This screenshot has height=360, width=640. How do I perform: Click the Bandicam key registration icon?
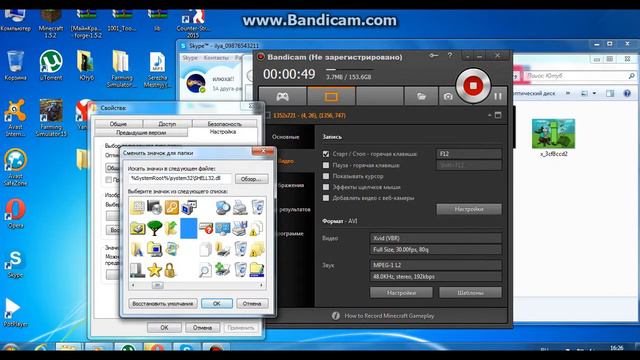pyautogui.click(x=433, y=56)
